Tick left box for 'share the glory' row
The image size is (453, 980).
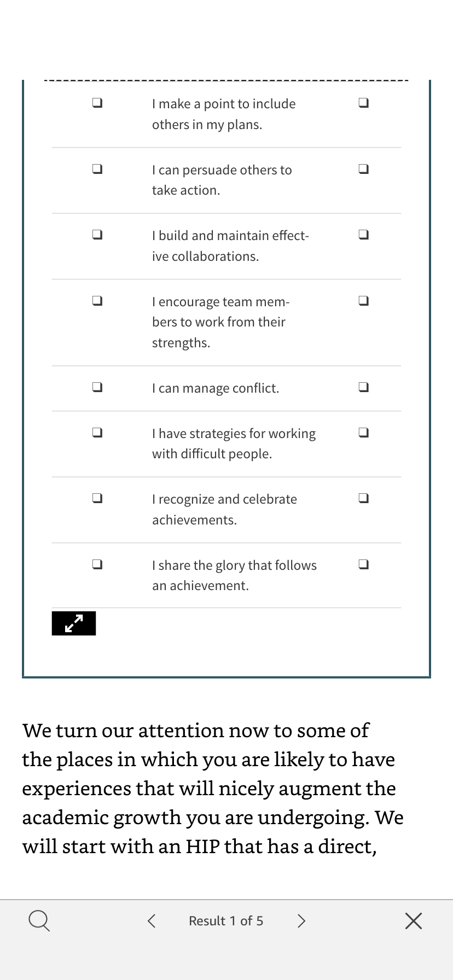97,564
